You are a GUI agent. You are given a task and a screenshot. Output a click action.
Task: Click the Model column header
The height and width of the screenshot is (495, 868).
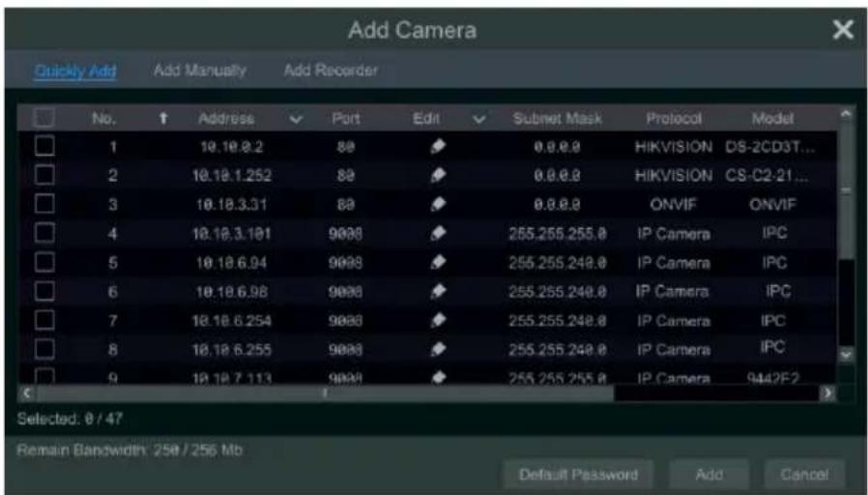[772, 119]
